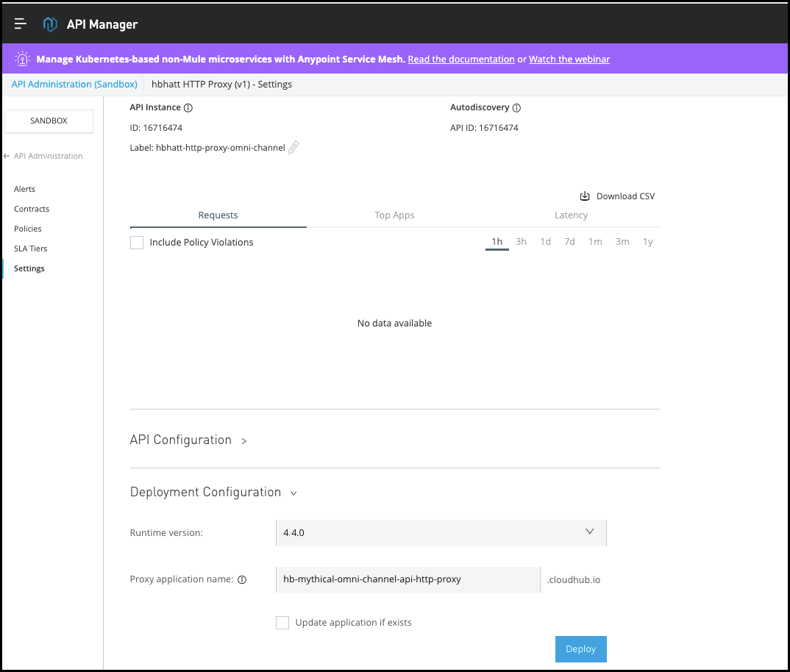The height and width of the screenshot is (672, 790).
Task: Enable Update application if exists checkbox
Action: coord(282,623)
